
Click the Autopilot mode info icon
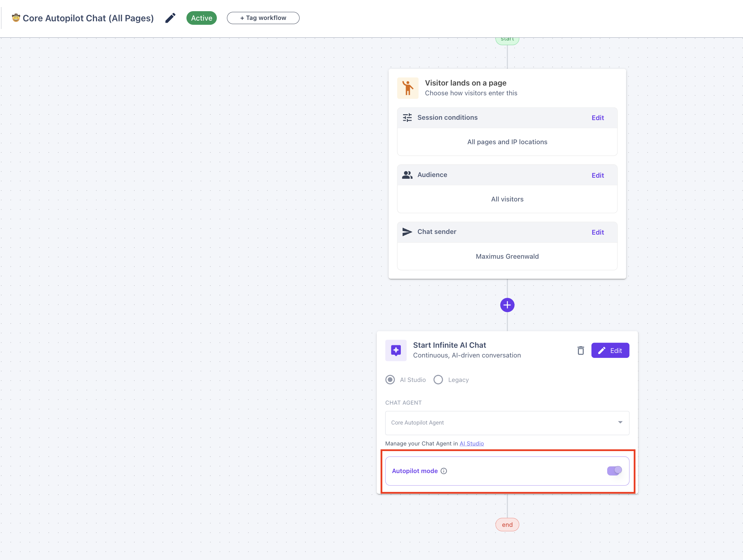[x=444, y=471]
